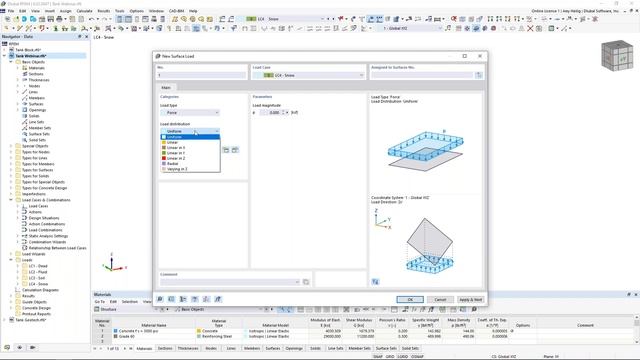Viewport: 640px width, 360px height.
Task: Click the undo arrow in the main toolbar
Action: 91,19
